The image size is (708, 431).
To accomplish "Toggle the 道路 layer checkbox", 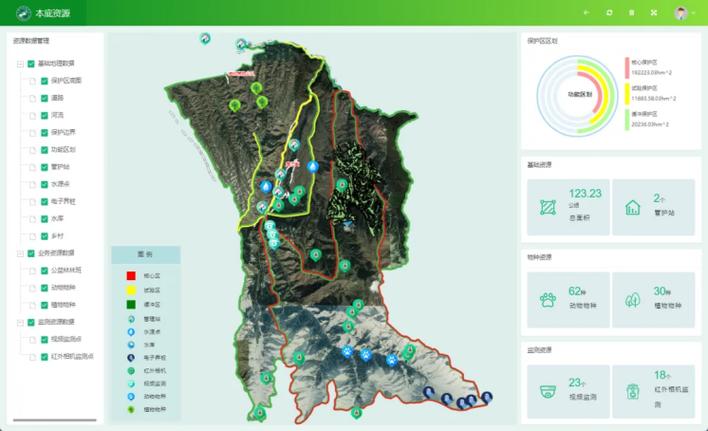I will point(44,98).
